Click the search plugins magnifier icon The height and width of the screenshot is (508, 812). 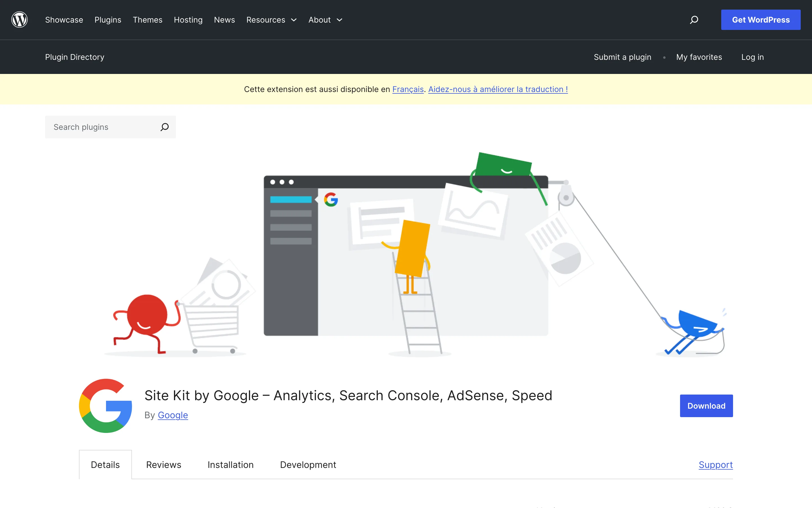pos(164,127)
